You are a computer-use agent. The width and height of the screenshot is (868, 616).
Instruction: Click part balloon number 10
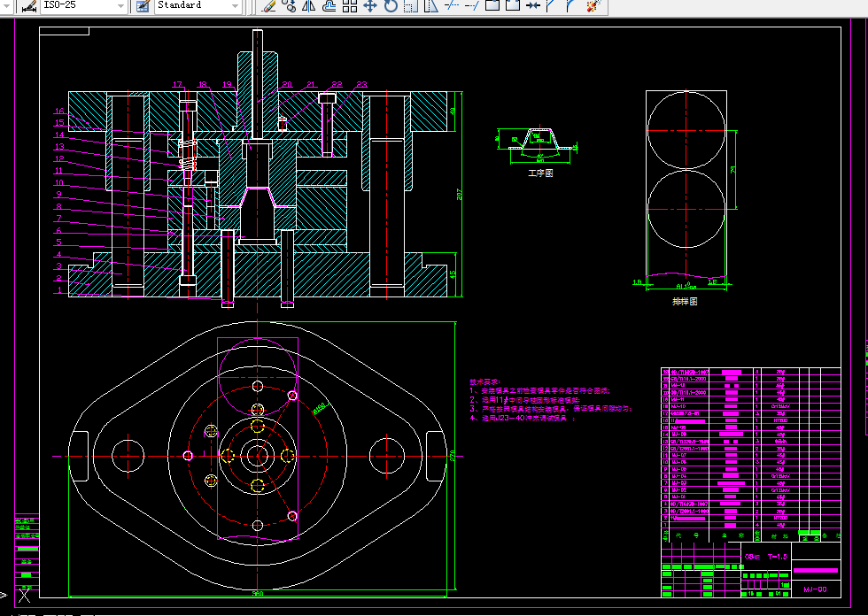tap(59, 182)
